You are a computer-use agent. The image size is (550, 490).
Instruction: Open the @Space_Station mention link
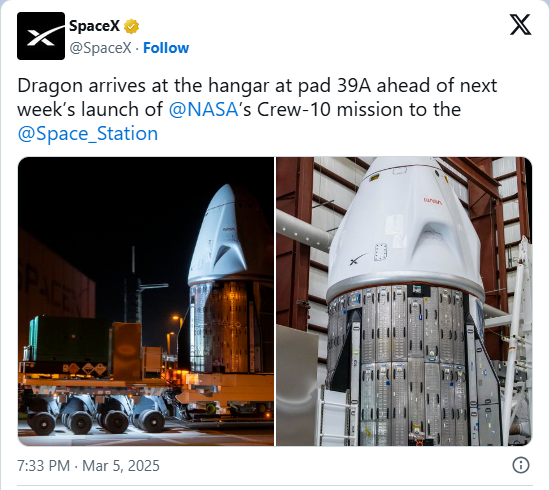click(88, 134)
